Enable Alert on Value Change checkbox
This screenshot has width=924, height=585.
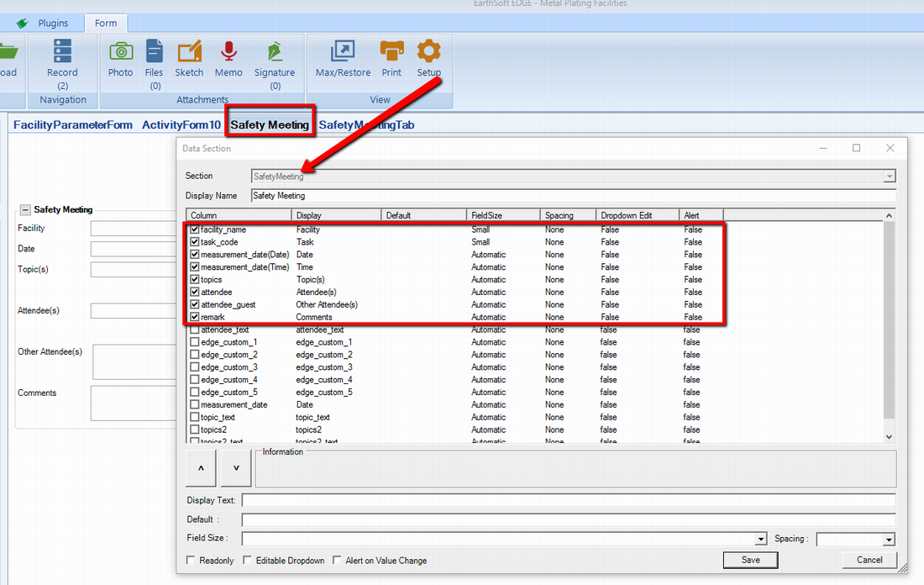coord(338,561)
